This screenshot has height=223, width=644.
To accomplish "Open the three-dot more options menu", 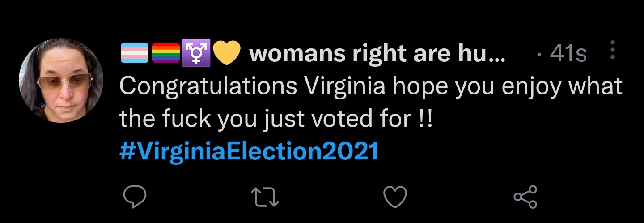I will click(x=613, y=50).
